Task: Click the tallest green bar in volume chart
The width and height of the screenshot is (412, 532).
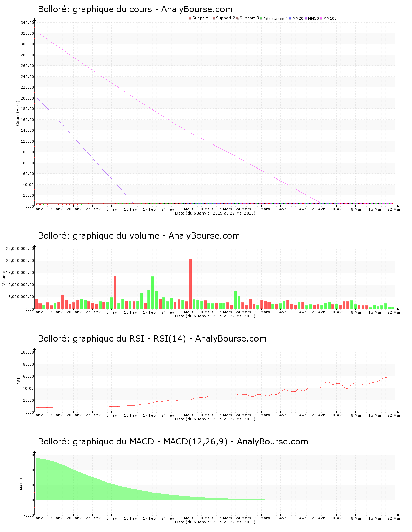Action: tap(153, 293)
